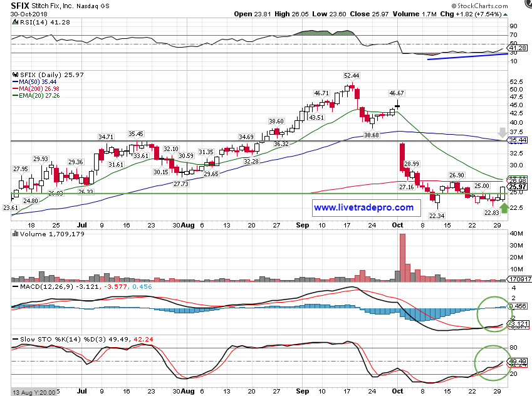Open the www.livetradepro.com link
Screen dimensions: 532x396
point(363,207)
